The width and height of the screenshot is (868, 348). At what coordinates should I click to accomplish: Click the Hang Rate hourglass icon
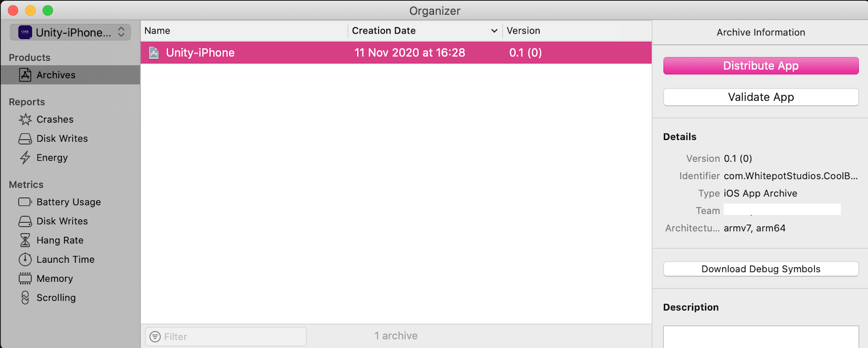(x=25, y=240)
